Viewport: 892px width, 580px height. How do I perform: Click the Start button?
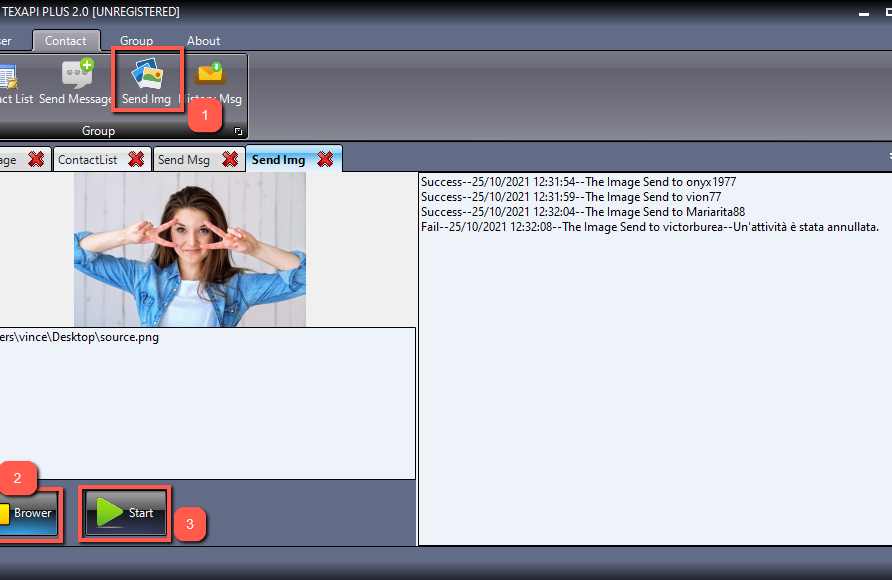point(125,513)
